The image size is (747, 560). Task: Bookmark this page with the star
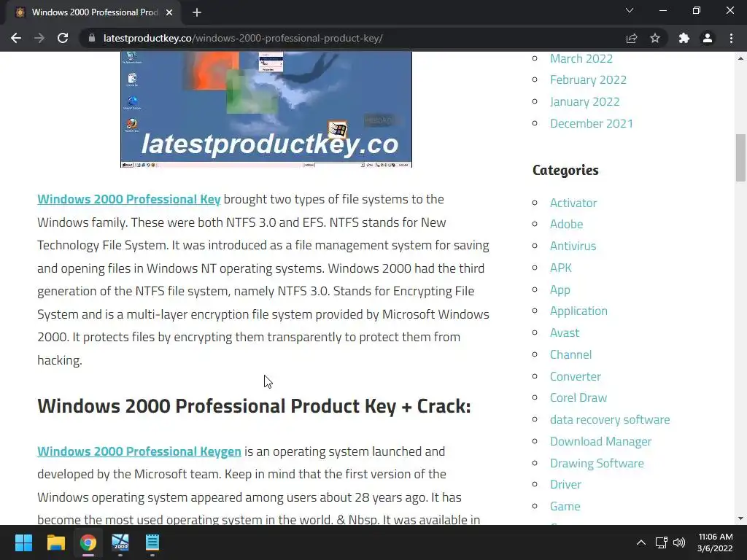tap(655, 38)
